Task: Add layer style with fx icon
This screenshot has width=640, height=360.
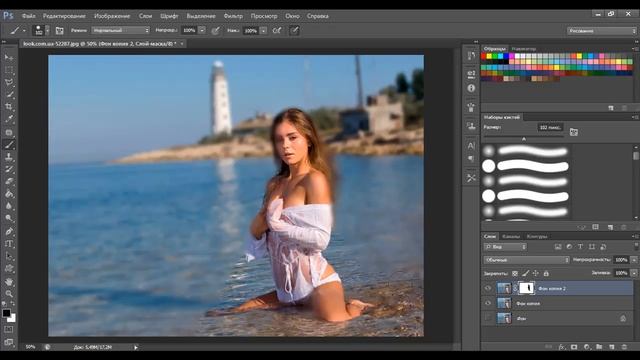Action: pos(562,347)
